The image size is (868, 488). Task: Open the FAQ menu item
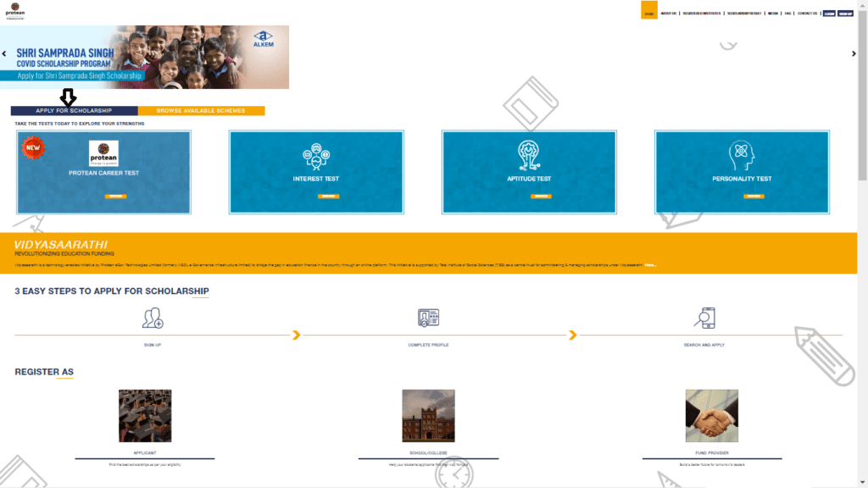pyautogui.click(x=787, y=14)
